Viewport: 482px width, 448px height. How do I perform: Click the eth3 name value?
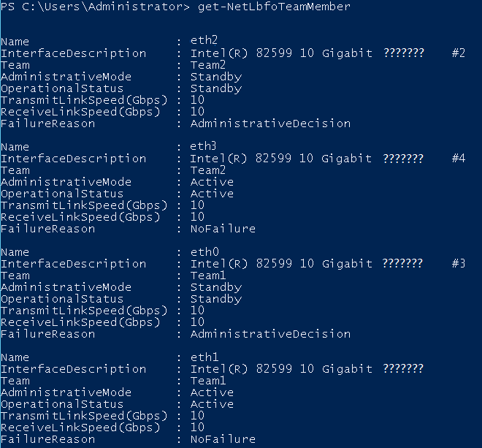click(203, 146)
